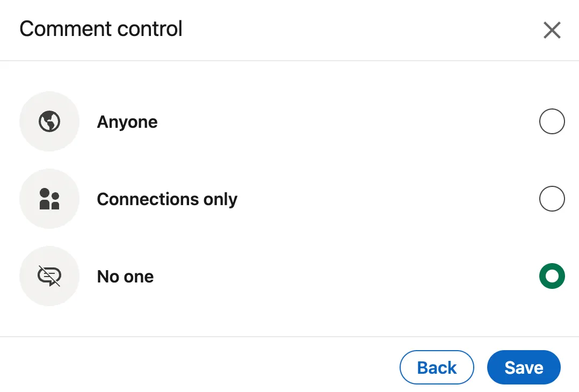The height and width of the screenshot is (392, 579).
Task: Close the Comment control dialog
Action: (x=552, y=30)
